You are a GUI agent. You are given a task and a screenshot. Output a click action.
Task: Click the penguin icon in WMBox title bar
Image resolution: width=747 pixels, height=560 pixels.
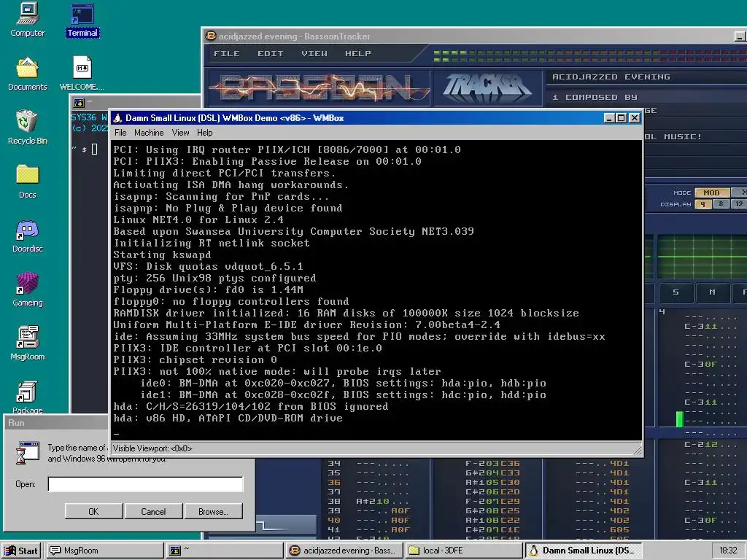(117, 117)
